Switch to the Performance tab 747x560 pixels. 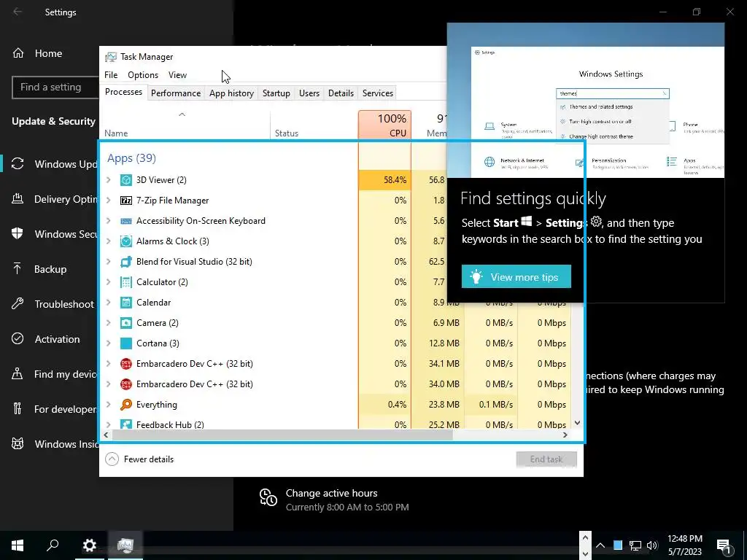[x=176, y=93]
